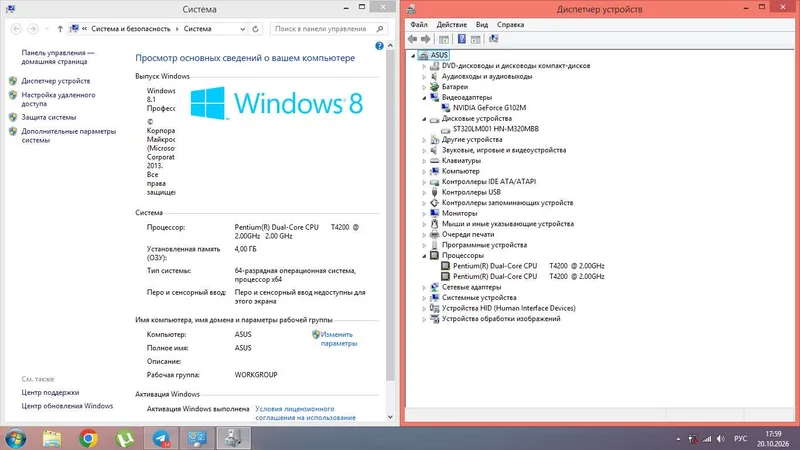The width and height of the screenshot is (800, 450).
Task: Click Панель управления домашняя страница link
Action: (x=58, y=57)
